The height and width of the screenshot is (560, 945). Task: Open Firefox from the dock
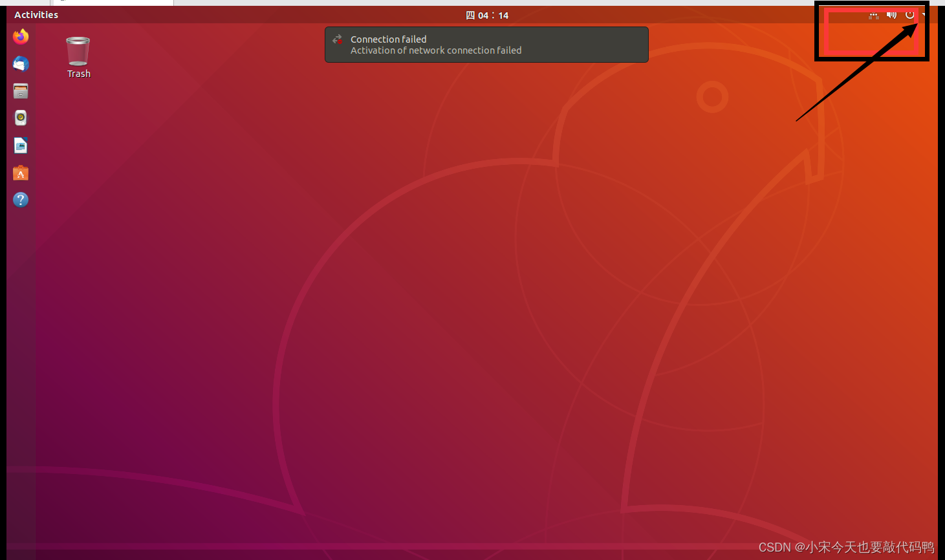[x=20, y=37]
